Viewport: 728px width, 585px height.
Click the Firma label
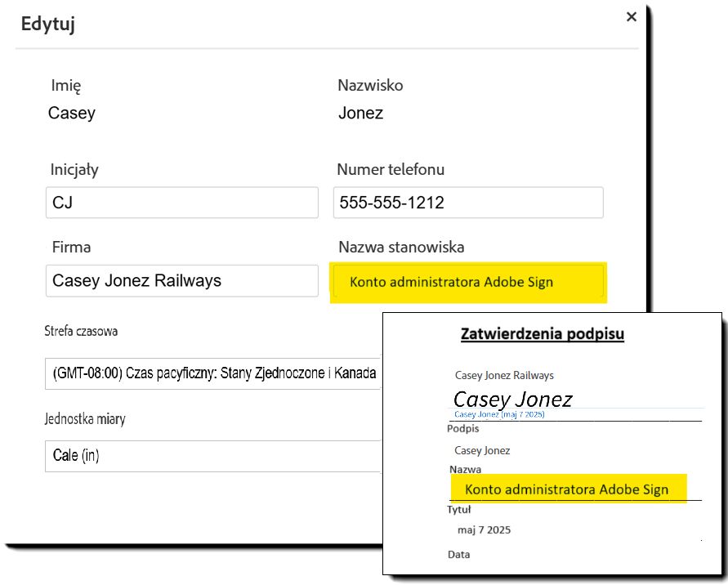point(71,247)
